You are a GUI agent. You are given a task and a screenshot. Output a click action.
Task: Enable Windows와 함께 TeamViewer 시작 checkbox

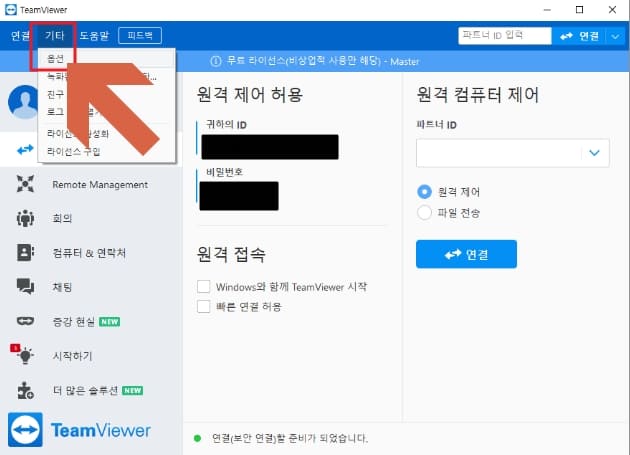coord(203,287)
